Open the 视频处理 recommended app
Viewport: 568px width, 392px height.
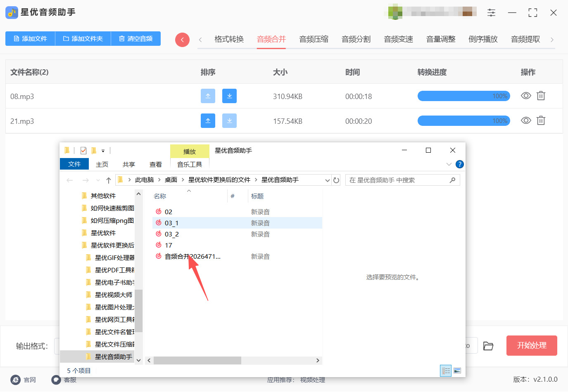tap(313, 380)
